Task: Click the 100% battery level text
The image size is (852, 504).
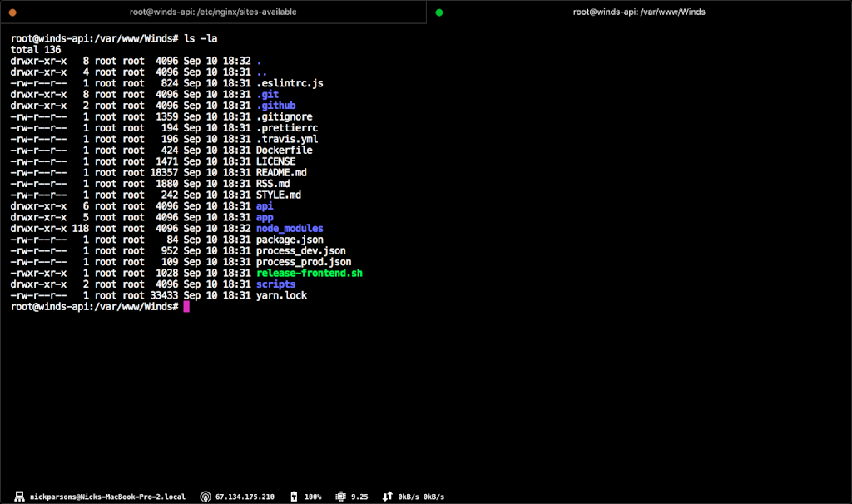Action: pyautogui.click(x=313, y=497)
